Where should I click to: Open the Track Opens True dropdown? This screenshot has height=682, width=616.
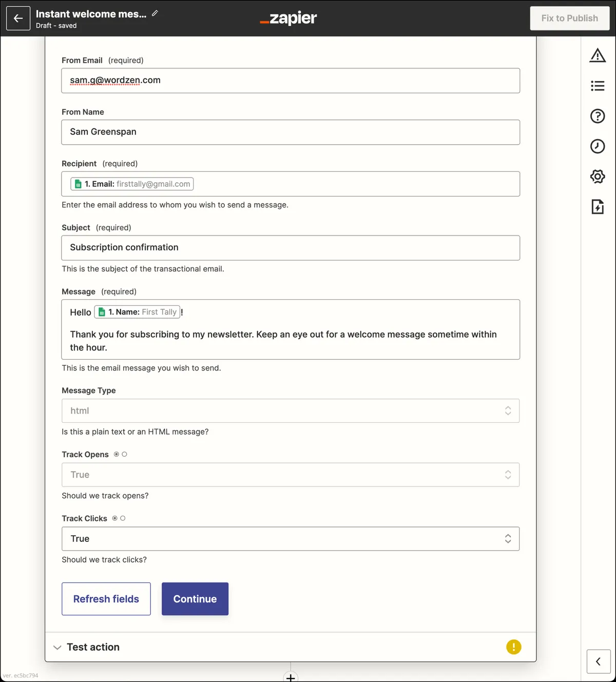point(291,475)
